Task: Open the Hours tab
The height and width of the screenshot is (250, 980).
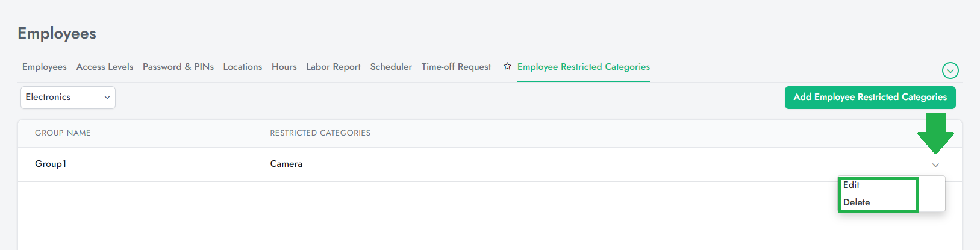Action: [284, 67]
